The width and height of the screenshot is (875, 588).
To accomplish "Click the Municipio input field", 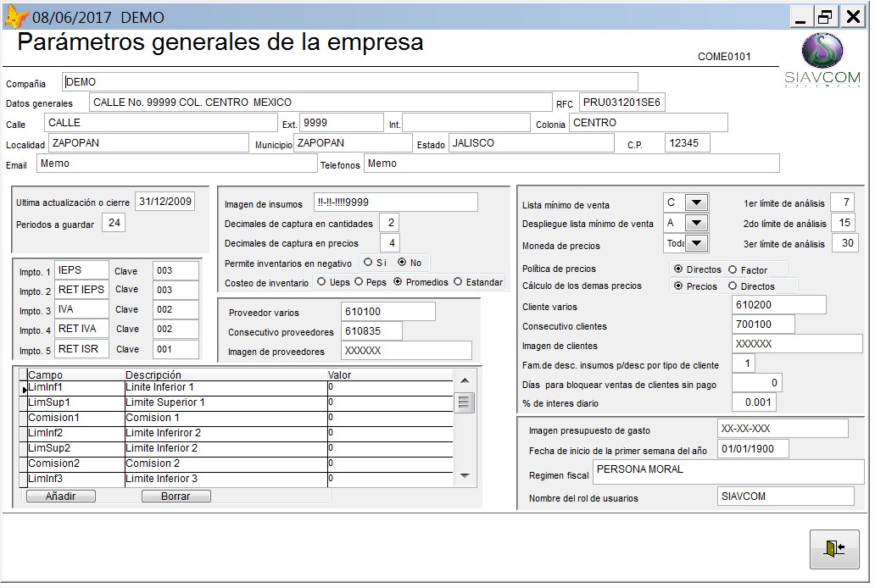I will click(353, 143).
